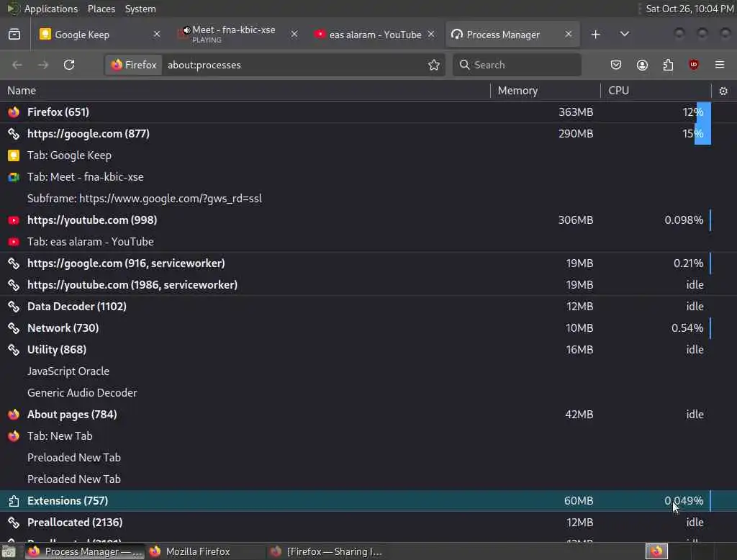Screen dimensions: 737x560
Task: Close the Process Manager tab
Action: click(x=569, y=35)
